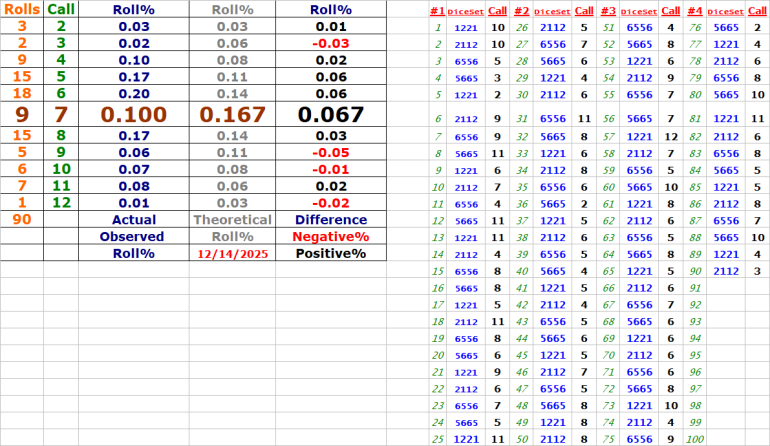Click the large 0.067 difference cell
The height and width of the screenshot is (446, 770).
click(x=329, y=114)
